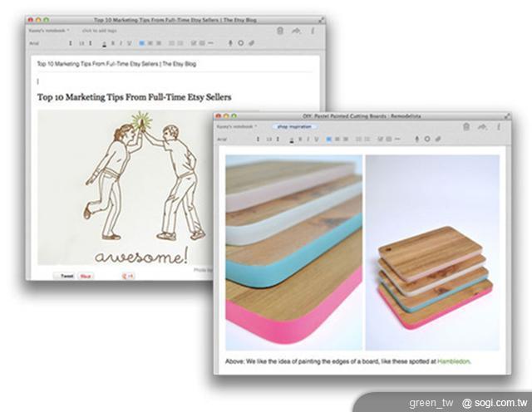This screenshot has width=532, height=412.
Task: Insert horizontal rule in Etsy Blog note
Action: (210, 43)
